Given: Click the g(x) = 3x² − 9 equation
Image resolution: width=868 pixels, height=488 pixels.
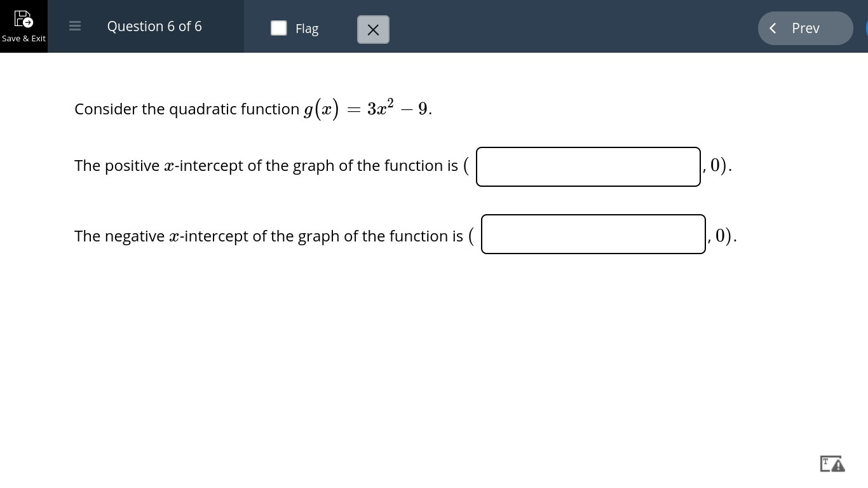Looking at the screenshot, I should tap(367, 109).
